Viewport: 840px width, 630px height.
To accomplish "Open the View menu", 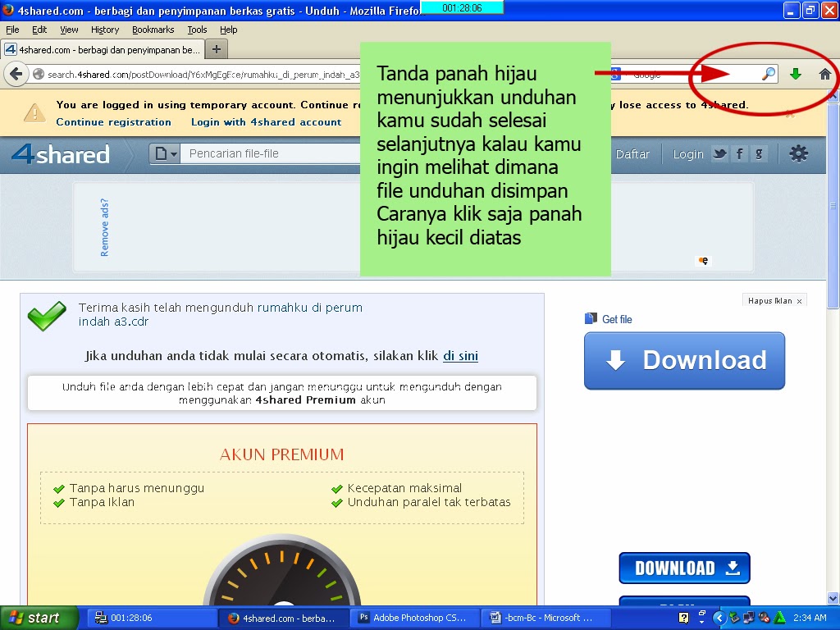I will (x=69, y=30).
